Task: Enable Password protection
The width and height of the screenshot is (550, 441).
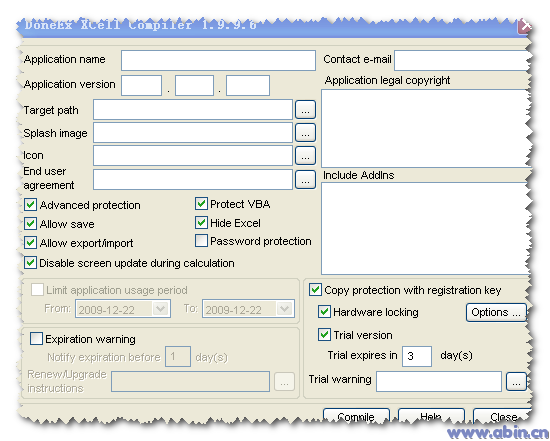Action: (201, 241)
